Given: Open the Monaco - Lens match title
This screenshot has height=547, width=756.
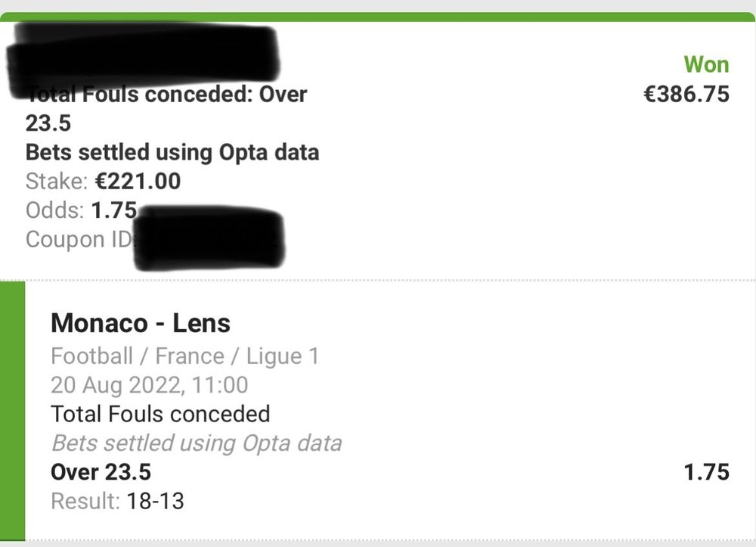Looking at the screenshot, I should (141, 323).
